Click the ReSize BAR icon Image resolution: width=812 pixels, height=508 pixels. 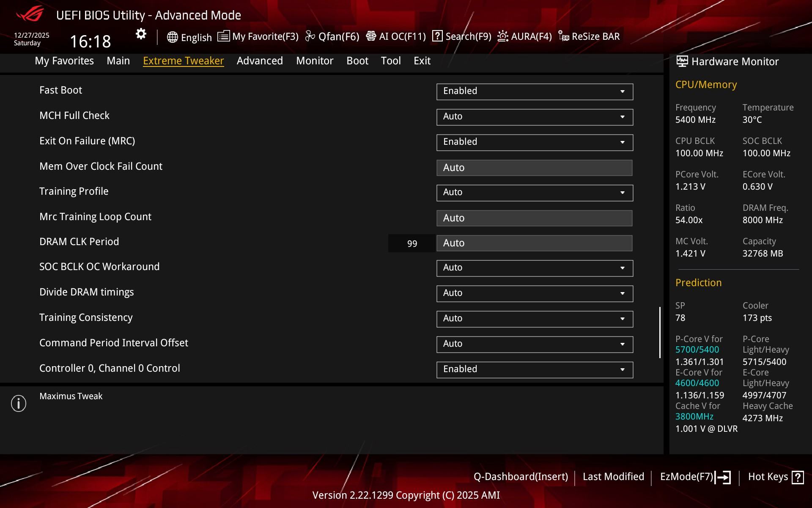point(563,36)
